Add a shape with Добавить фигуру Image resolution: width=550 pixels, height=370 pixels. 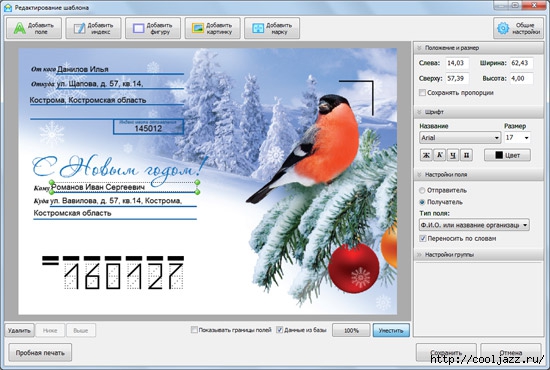(153, 28)
